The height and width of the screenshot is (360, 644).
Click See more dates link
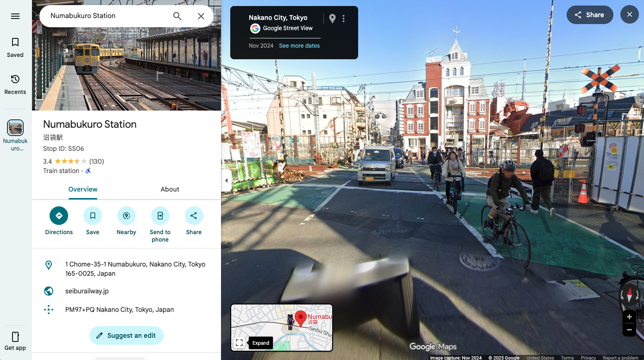(299, 46)
